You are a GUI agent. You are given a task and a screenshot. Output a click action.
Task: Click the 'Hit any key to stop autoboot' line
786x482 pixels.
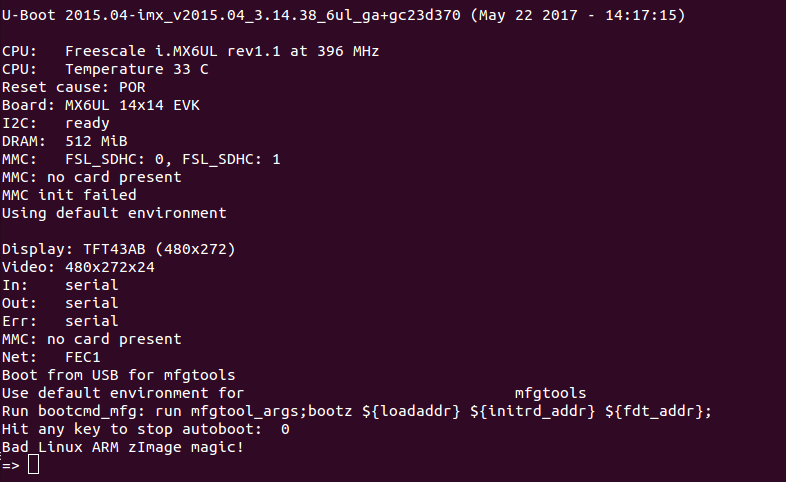[x=146, y=429]
